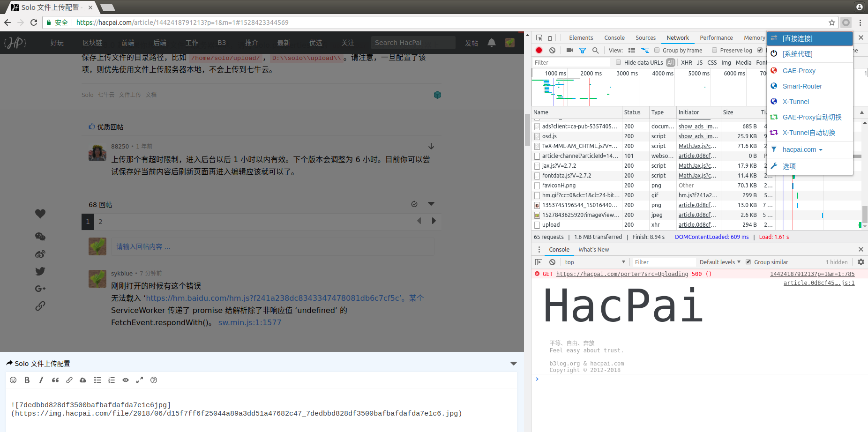The width and height of the screenshot is (868, 432).
Task: Click the network record red button
Action: 539,50
